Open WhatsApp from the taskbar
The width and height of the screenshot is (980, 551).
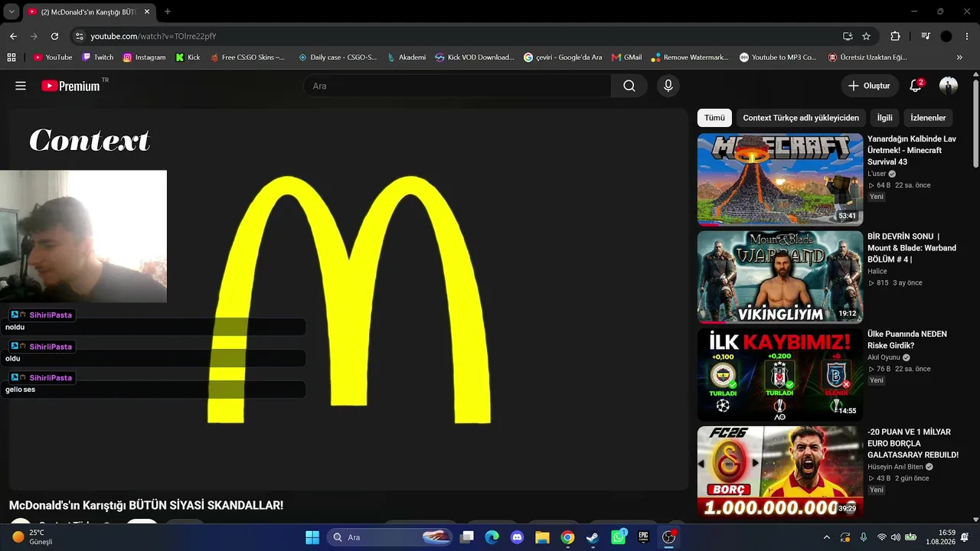pos(619,537)
